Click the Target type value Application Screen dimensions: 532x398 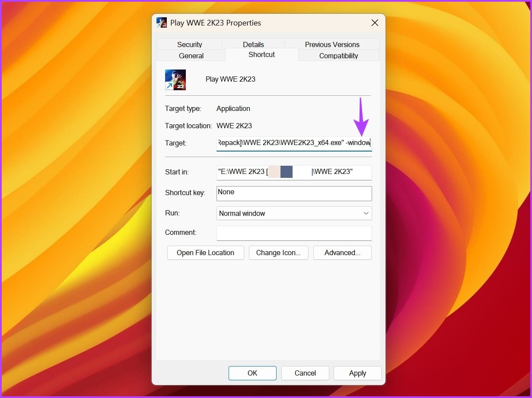click(233, 109)
